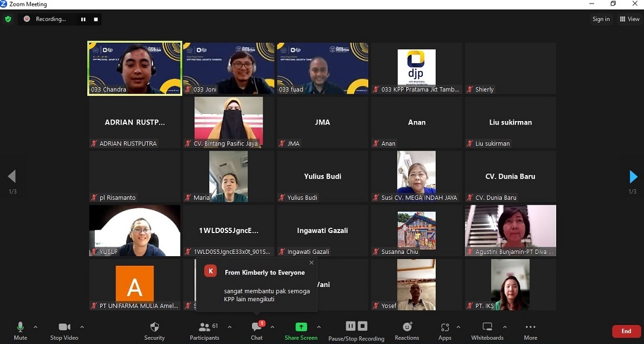Toggle camera with Stop Video
The height and width of the screenshot is (344, 644).
64,330
